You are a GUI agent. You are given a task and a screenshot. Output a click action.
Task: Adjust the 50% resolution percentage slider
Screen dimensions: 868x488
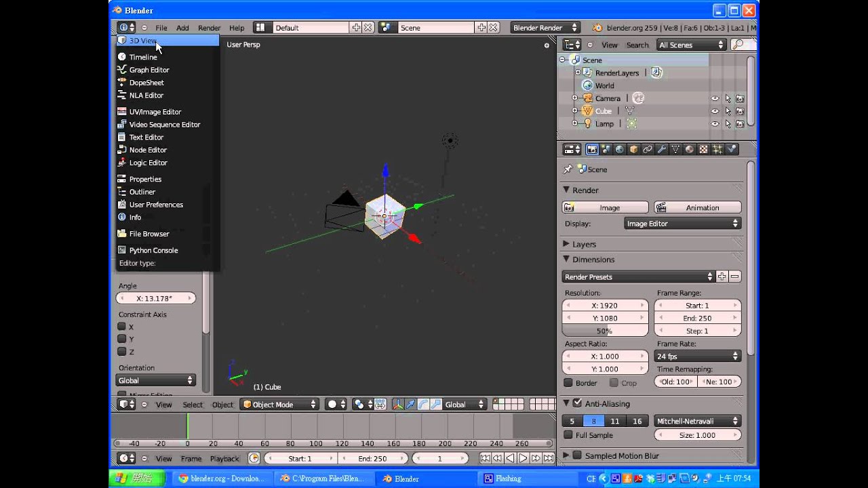(605, 331)
